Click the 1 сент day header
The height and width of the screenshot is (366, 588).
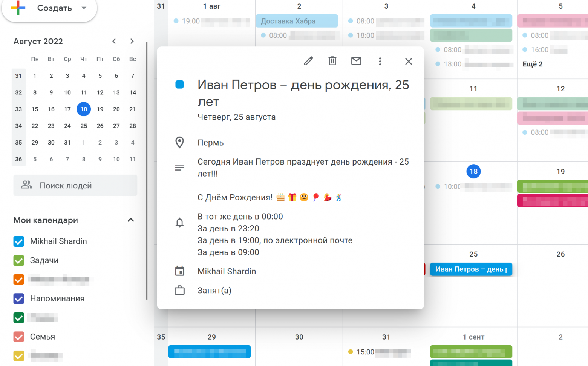[473, 337]
